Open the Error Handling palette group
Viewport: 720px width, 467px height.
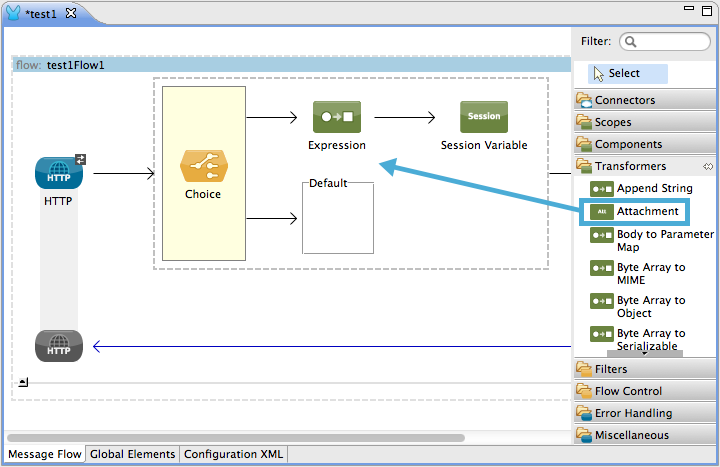[x=633, y=413]
